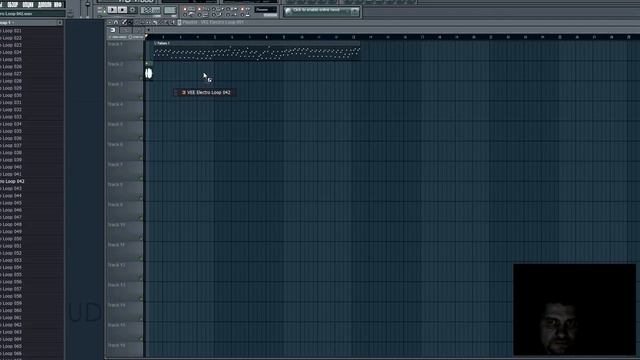Preview Loop 054 in the browser list
640x360 pixels.
coord(11,267)
